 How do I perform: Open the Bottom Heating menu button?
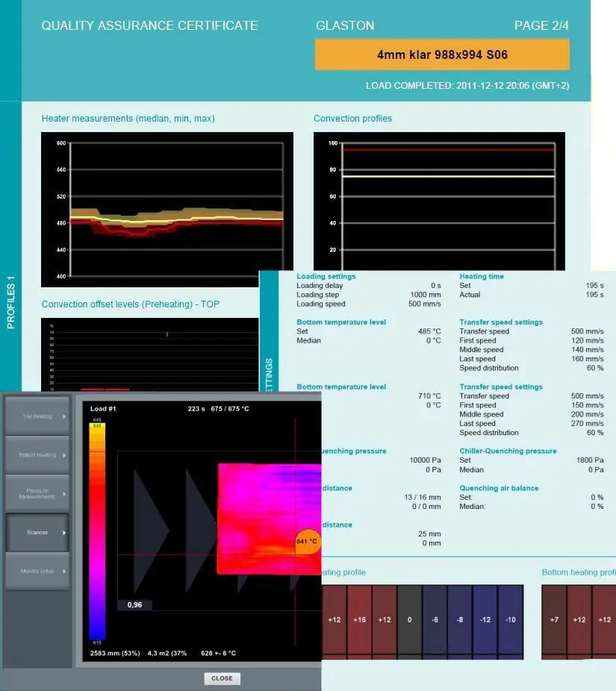[37, 454]
